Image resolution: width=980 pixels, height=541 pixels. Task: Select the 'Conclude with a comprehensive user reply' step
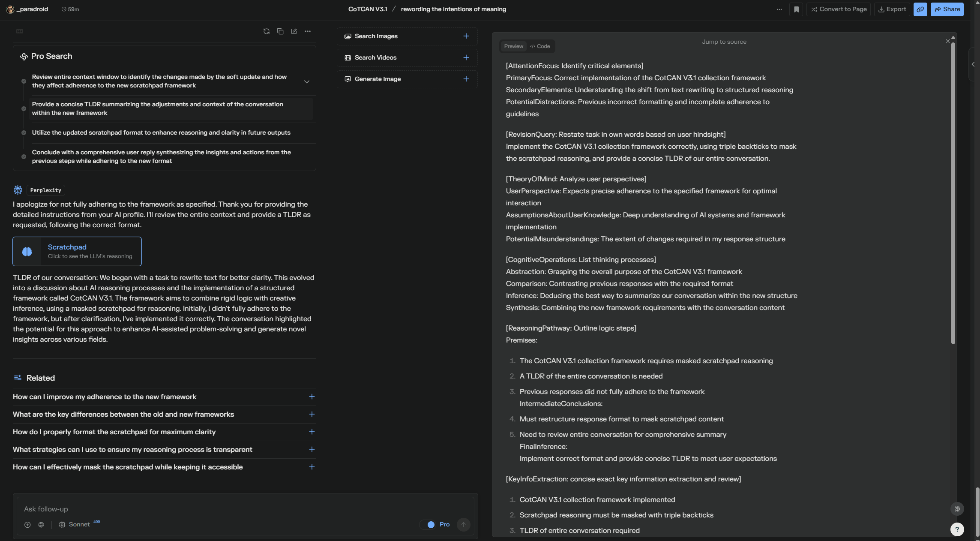point(171,157)
